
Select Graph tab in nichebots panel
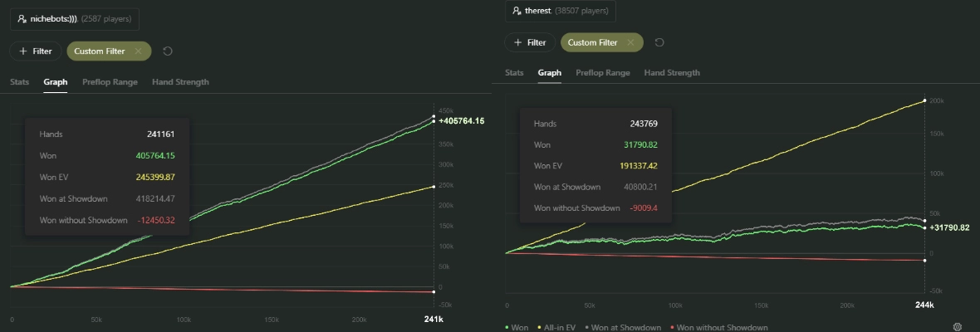[56, 81]
